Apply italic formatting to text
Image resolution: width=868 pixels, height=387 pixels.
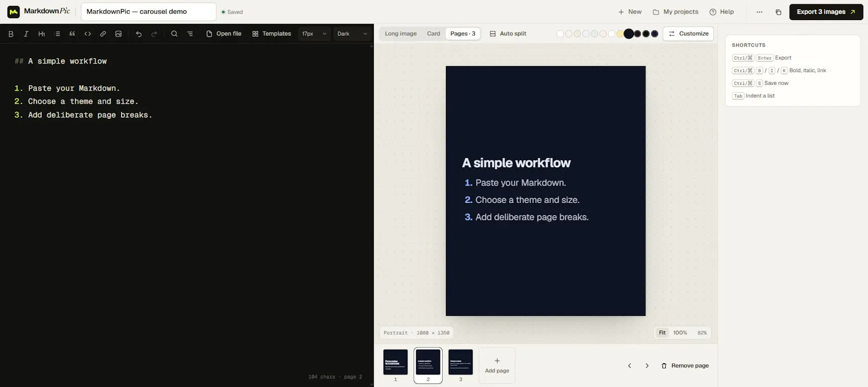click(26, 34)
